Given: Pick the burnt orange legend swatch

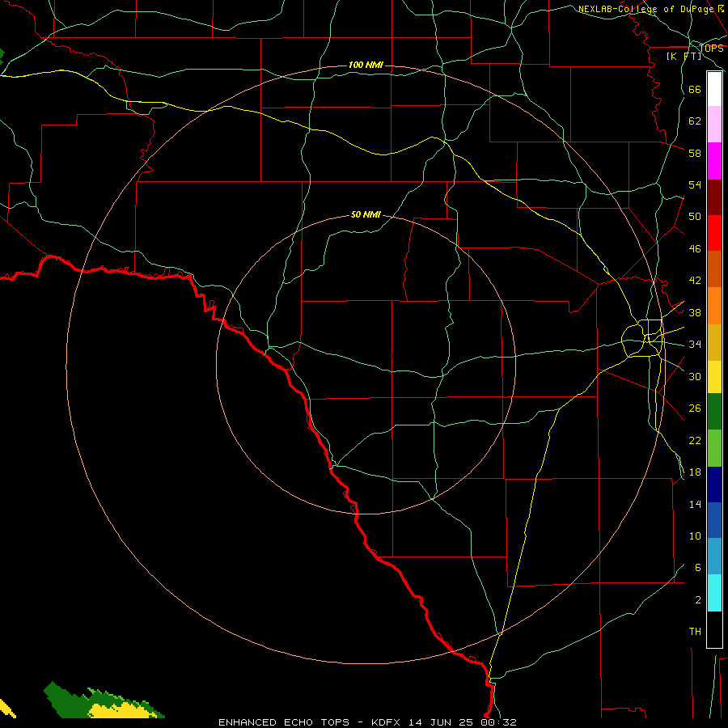Looking at the screenshot, I should click(714, 269).
